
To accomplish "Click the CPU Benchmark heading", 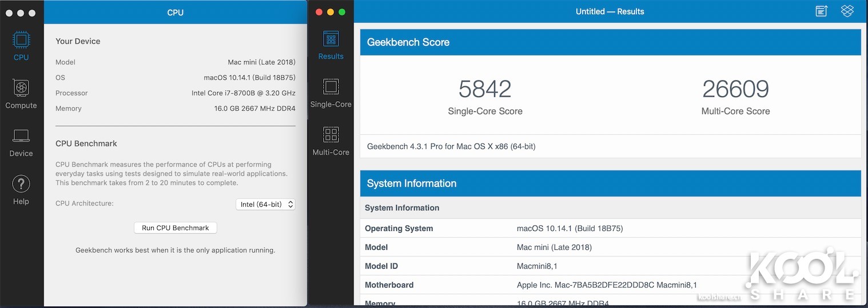I will (86, 143).
